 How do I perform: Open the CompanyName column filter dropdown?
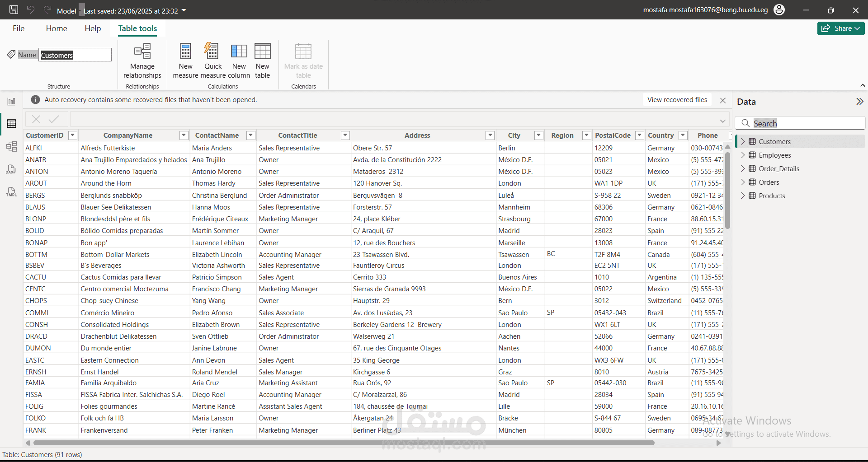point(184,135)
